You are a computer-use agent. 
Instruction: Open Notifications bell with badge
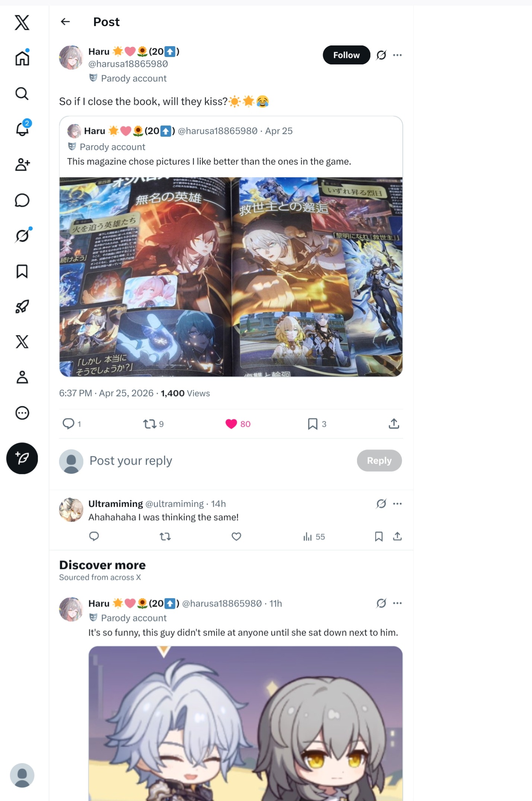(22, 128)
